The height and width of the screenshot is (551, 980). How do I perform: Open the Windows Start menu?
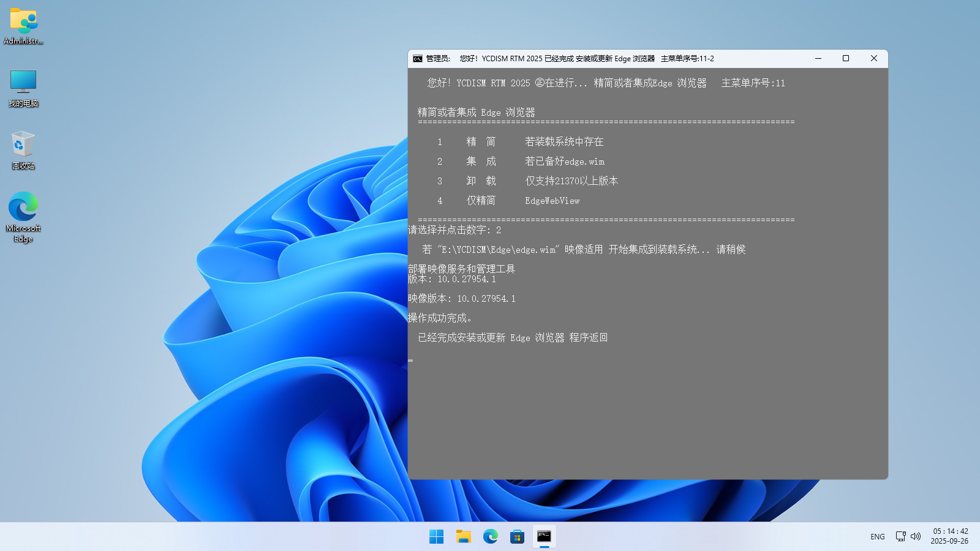437,537
